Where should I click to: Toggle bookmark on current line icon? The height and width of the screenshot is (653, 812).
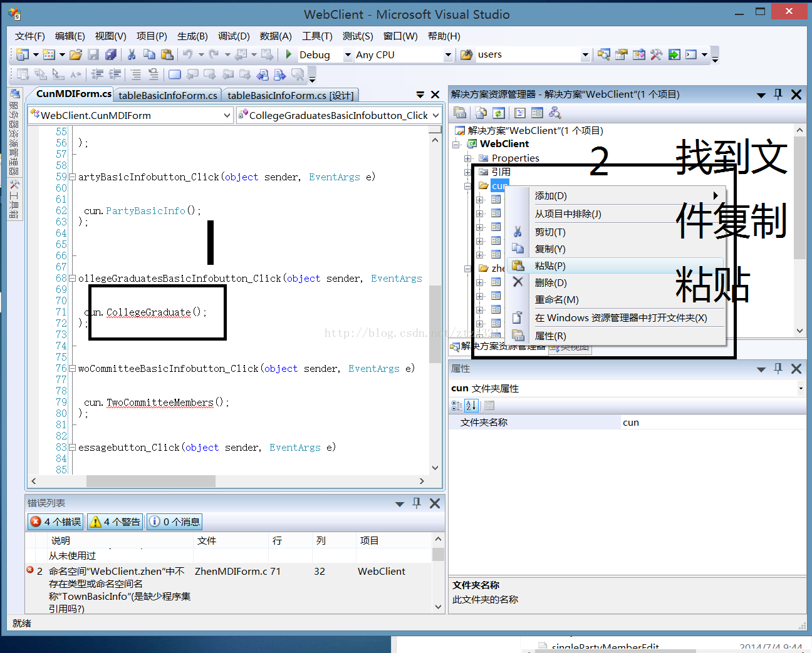click(x=175, y=75)
